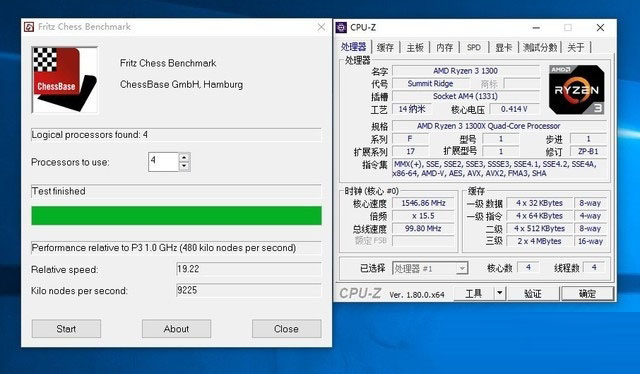Viewport: 640px width, 374px height.
Task: Click the ChessBase logo image
Action: coord(65,80)
